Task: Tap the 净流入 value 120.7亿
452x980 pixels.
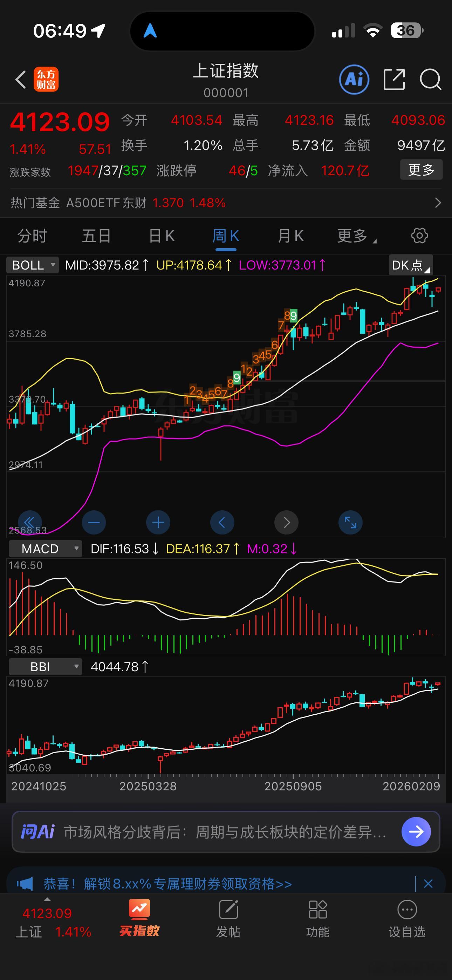Action: point(345,170)
